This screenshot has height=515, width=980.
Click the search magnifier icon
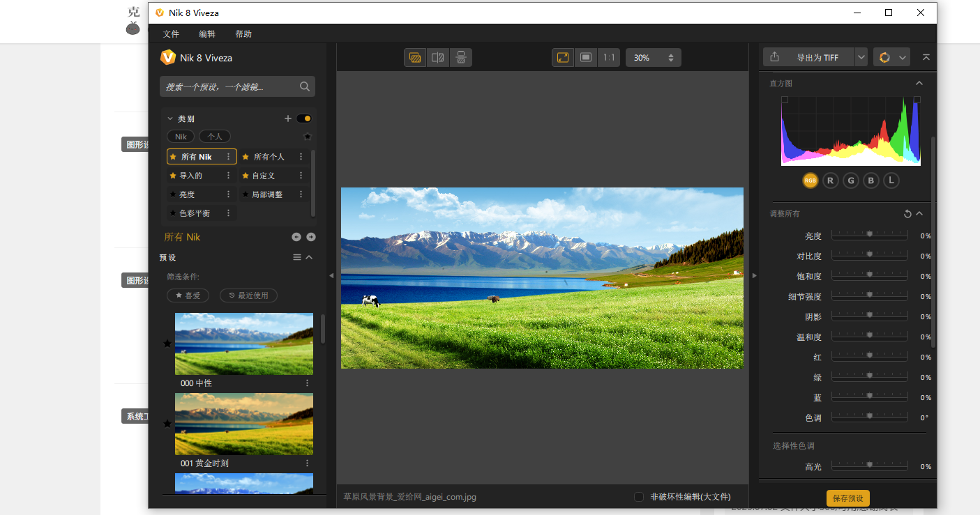pos(305,86)
